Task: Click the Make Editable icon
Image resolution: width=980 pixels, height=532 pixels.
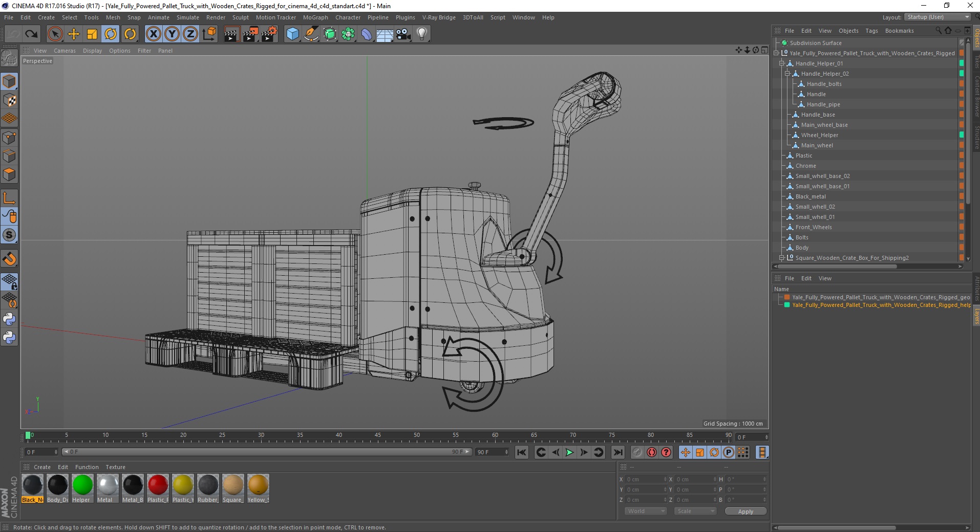Action: pos(9,59)
